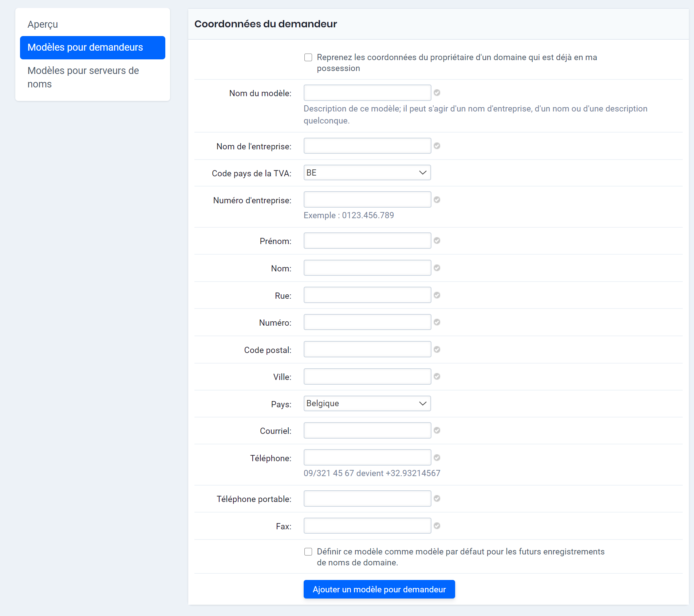Click the checkmark icon beside Code postal

tap(437, 349)
